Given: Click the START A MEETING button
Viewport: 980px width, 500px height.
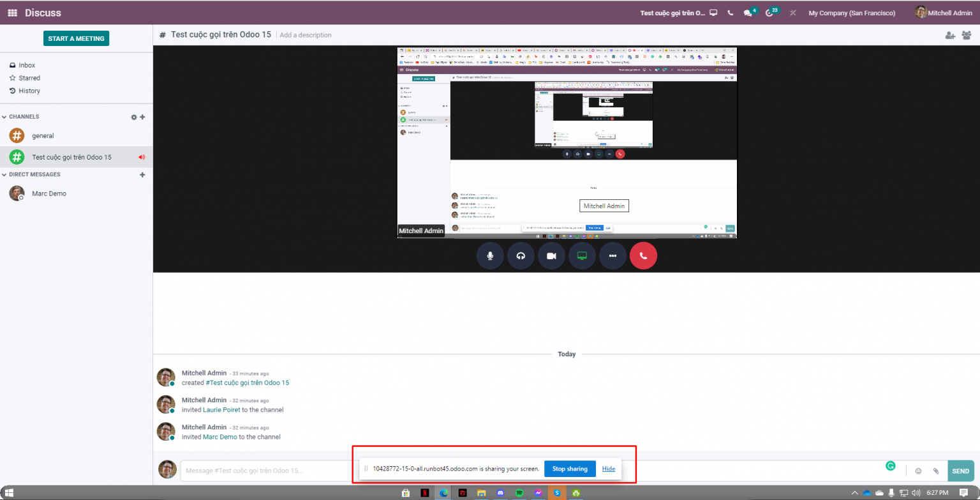Looking at the screenshot, I should pyautogui.click(x=76, y=38).
